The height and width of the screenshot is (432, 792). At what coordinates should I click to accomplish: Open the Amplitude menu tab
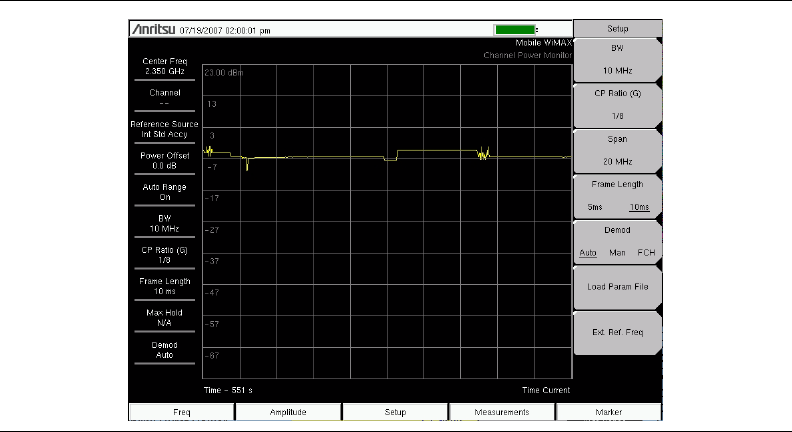(288, 412)
